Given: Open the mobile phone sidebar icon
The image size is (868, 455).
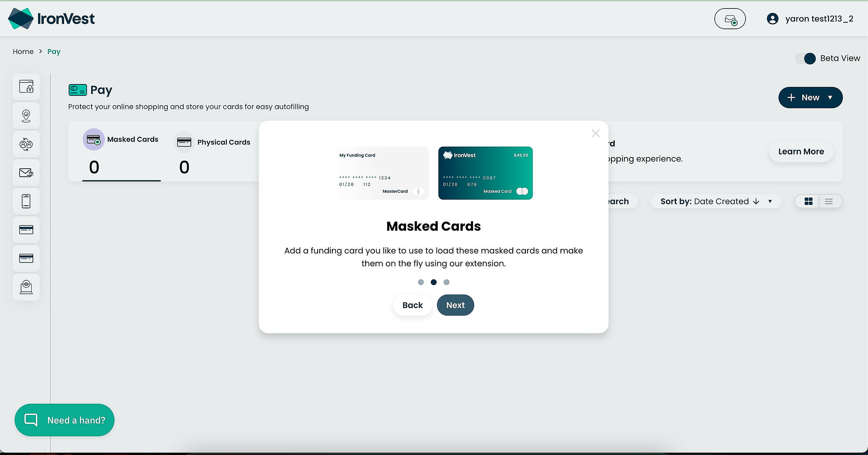Looking at the screenshot, I should 26,201.
